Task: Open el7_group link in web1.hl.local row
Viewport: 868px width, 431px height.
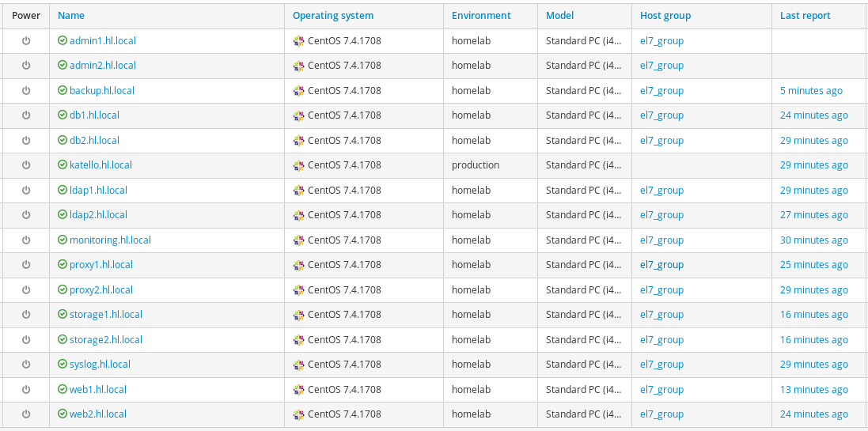Action: (x=661, y=389)
